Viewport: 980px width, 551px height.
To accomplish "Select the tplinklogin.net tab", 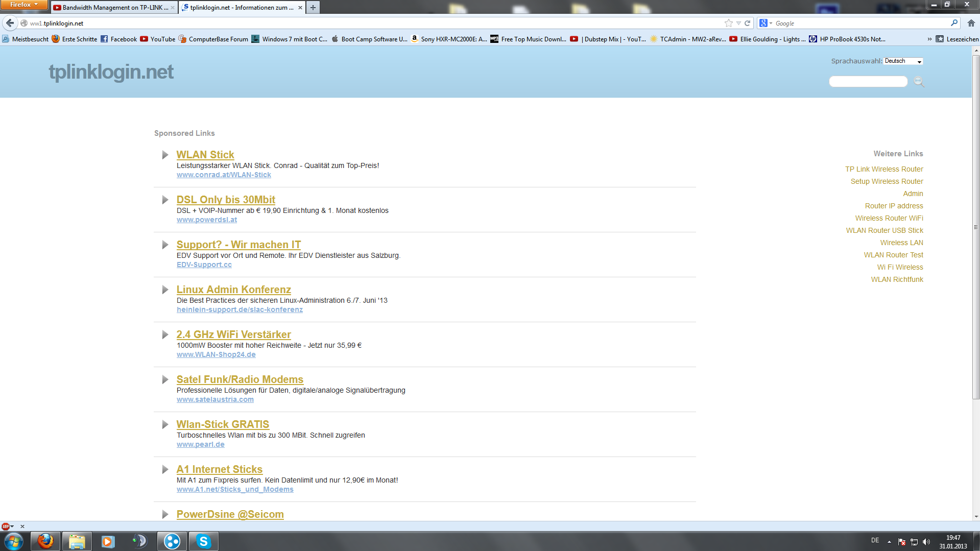I will click(x=242, y=8).
